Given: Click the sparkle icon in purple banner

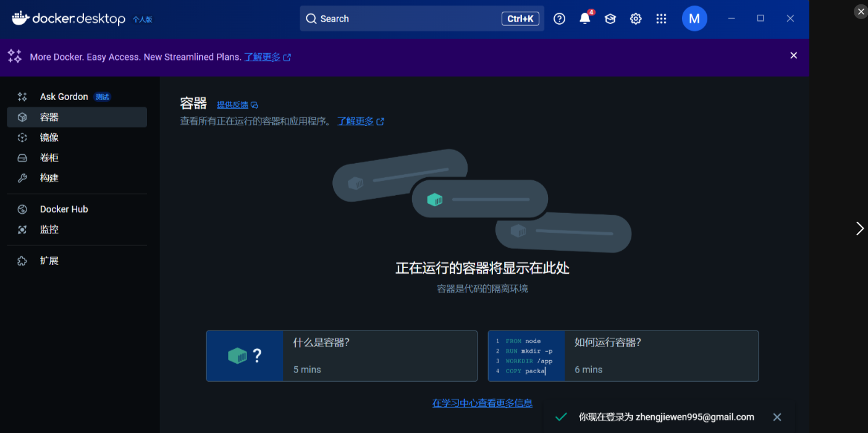Looking at the screenshot, I should (15, 56).
